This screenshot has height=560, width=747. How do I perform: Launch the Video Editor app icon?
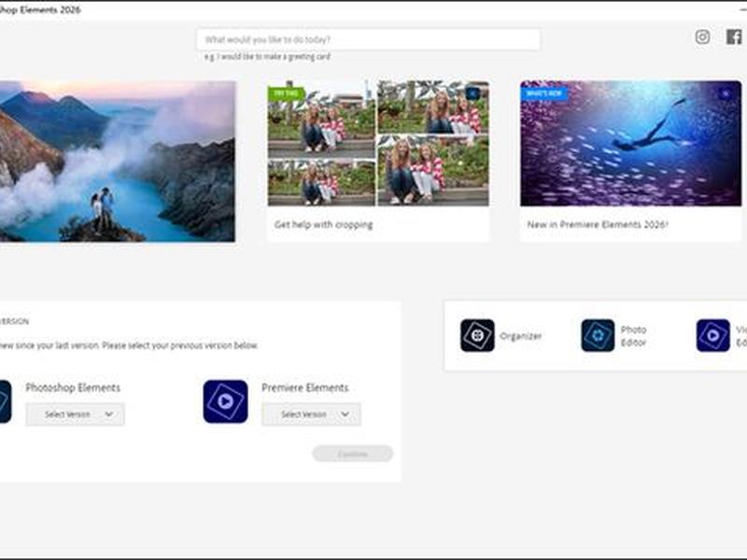712,336
